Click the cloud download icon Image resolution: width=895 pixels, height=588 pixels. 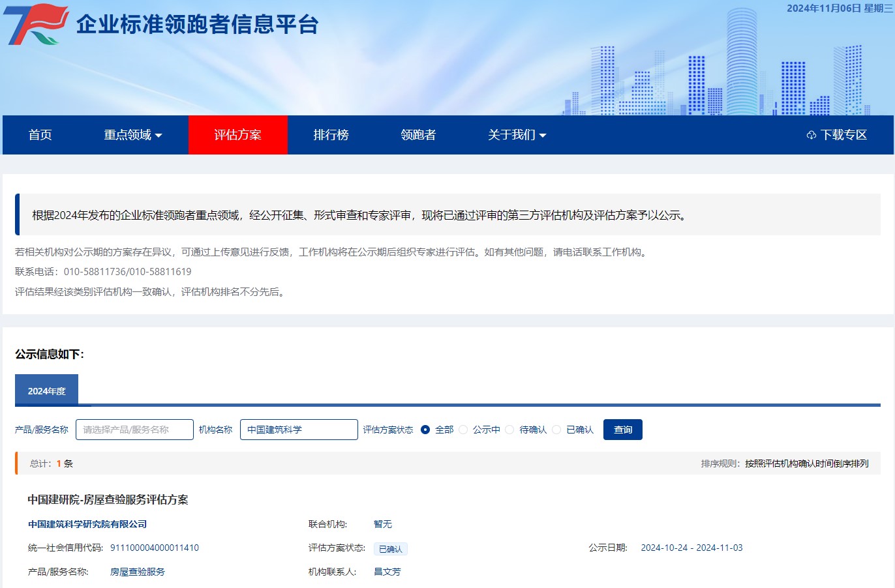point(812,136)
